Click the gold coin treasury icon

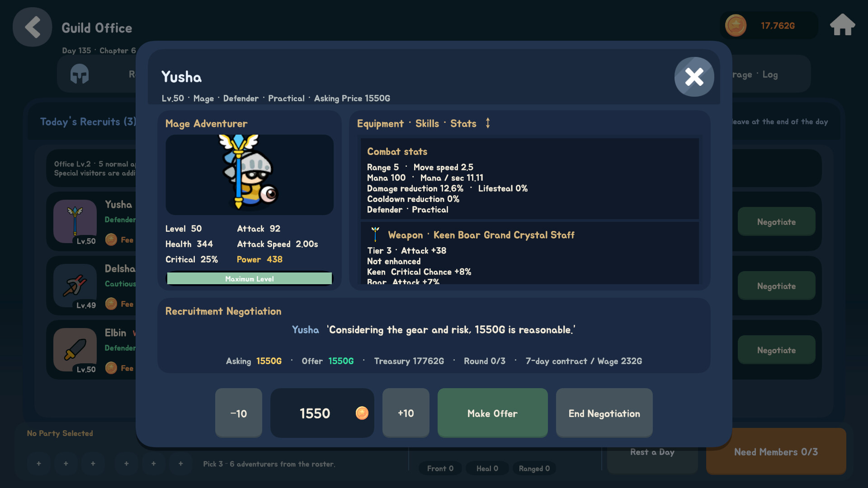pos(736,26)
